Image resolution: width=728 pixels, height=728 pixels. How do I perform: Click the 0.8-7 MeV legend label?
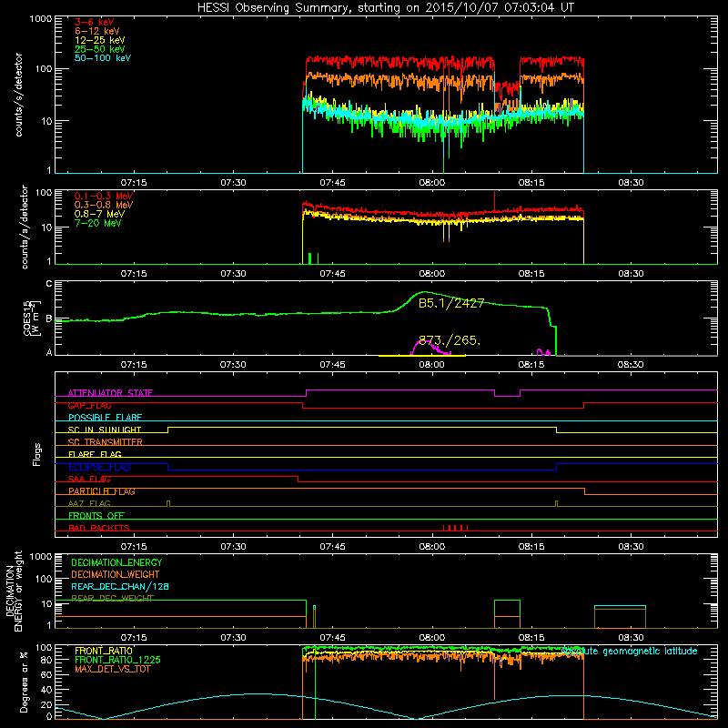(99, 214)
